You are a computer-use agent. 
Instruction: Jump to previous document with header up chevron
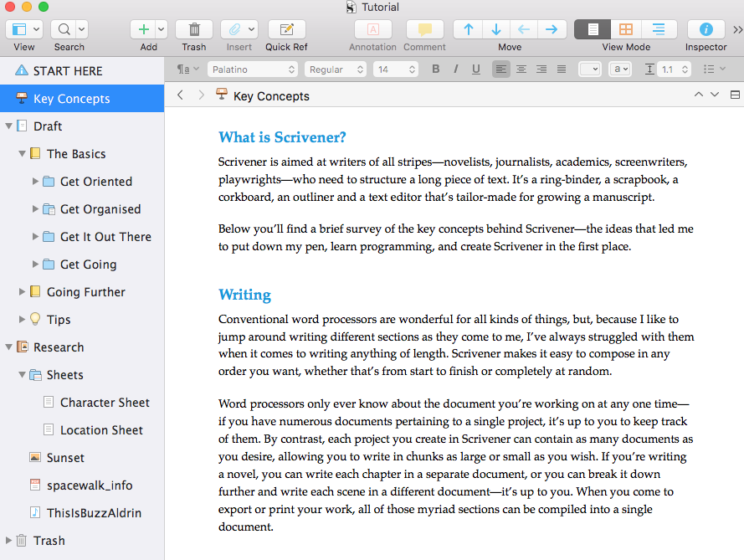pyautogui.click(x=699, y=95)
